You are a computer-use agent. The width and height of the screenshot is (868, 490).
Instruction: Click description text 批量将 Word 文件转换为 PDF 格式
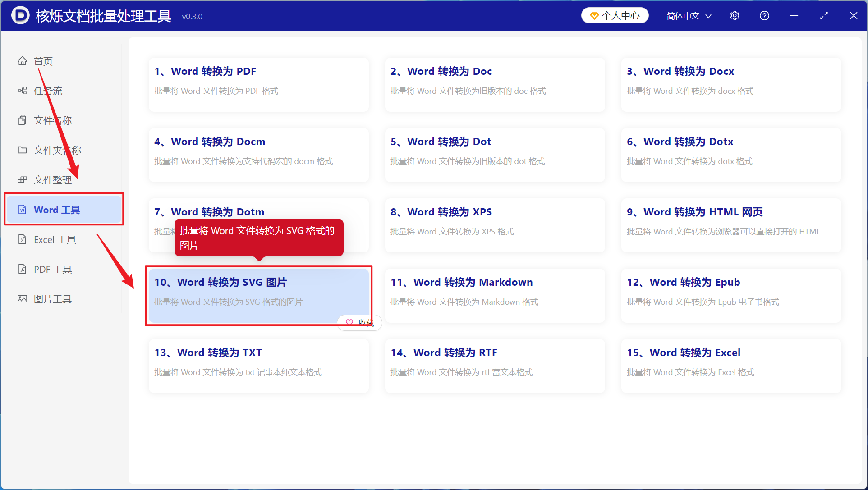pos(216,91)
